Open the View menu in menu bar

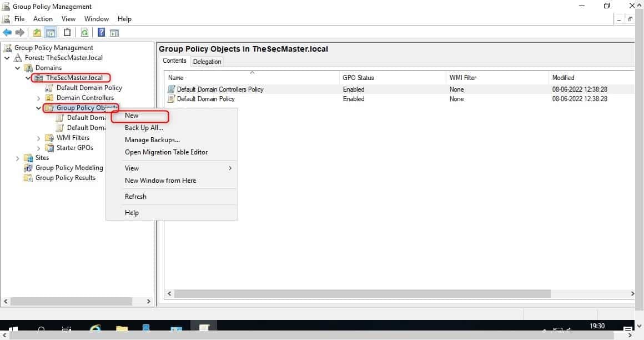(x=68, y=19)
